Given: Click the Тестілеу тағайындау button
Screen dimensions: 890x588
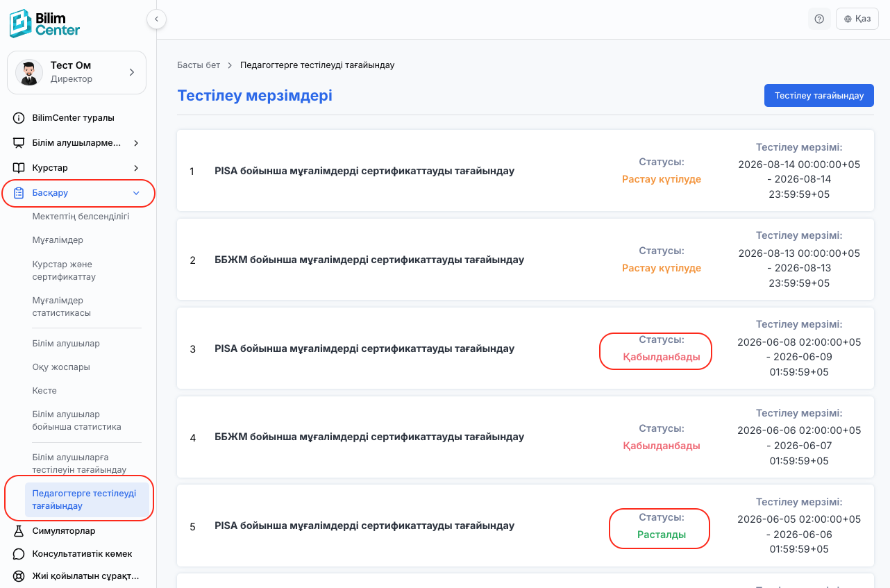Looking at the screenshot, I should pos(819,96).
